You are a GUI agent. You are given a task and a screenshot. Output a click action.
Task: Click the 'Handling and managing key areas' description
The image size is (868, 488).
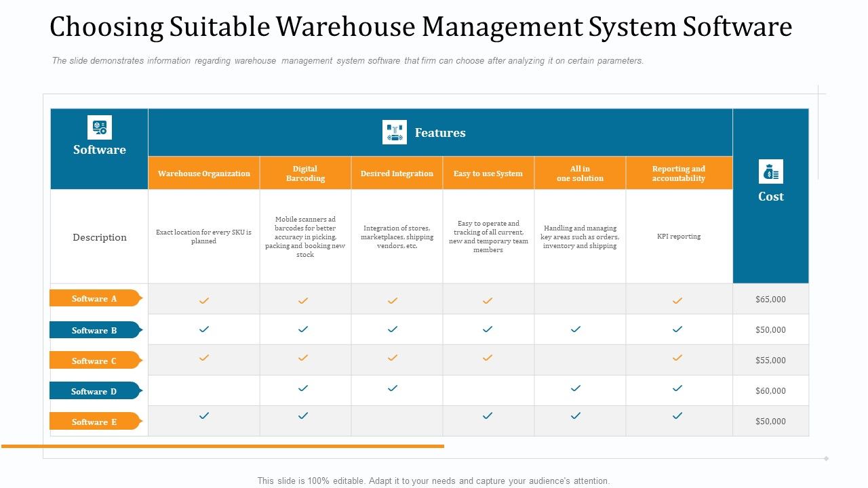click(x=580, y=237)
